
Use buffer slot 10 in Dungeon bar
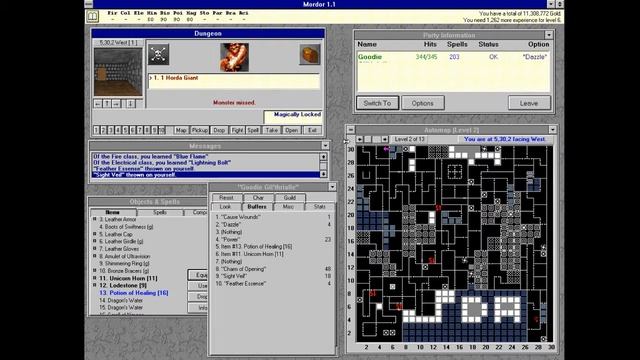click(162, 130)
